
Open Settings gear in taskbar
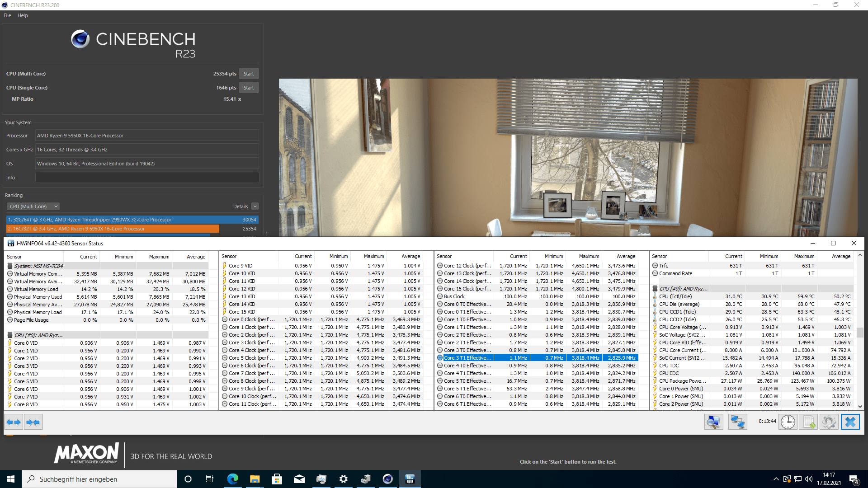[343, 479]
